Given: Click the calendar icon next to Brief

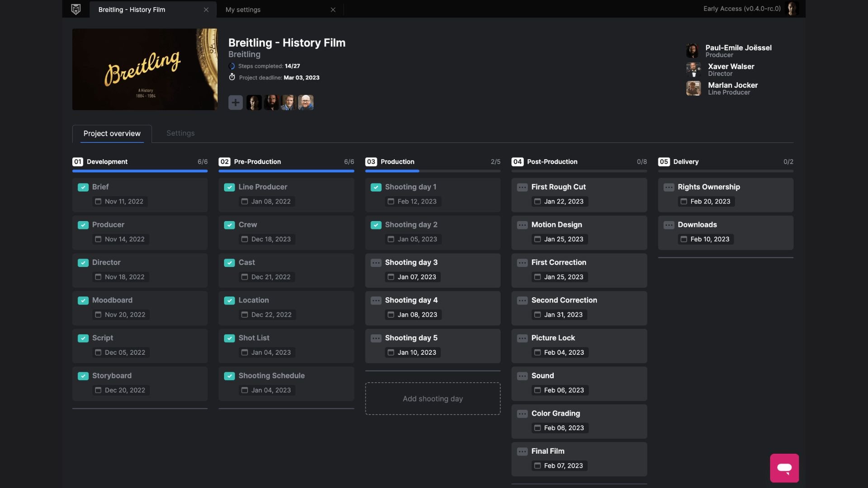Looking at the screenshot, I should click(x=98, y=202).
